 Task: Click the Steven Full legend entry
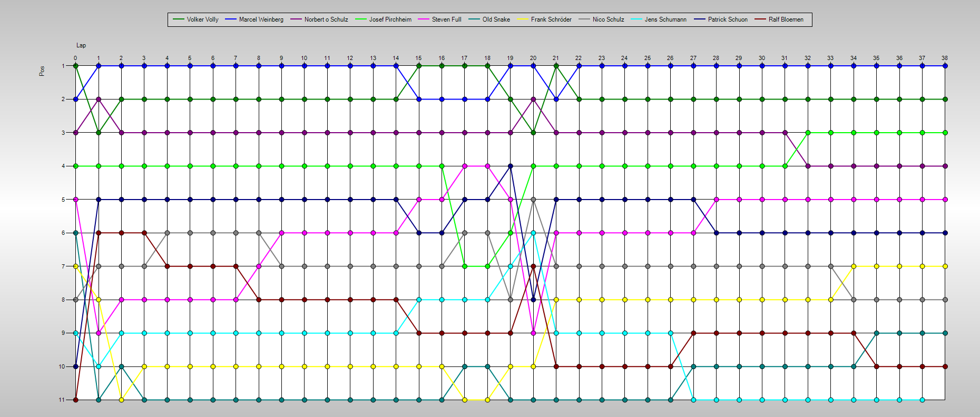coord(439,19)
